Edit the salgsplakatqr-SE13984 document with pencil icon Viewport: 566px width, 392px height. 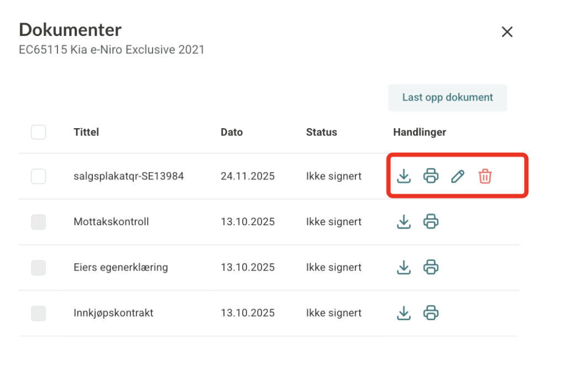[457, 177]
